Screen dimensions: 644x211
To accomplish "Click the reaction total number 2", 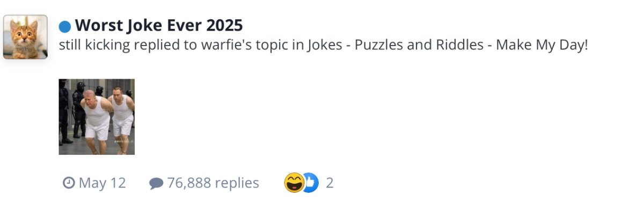I will coord(330,183).
